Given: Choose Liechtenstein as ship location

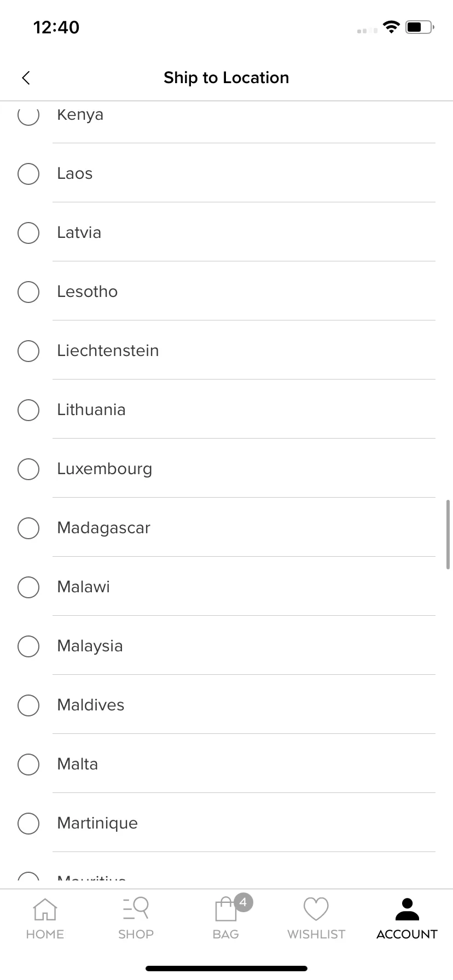Looking at the screenshot, I should [x=226, y=351].
